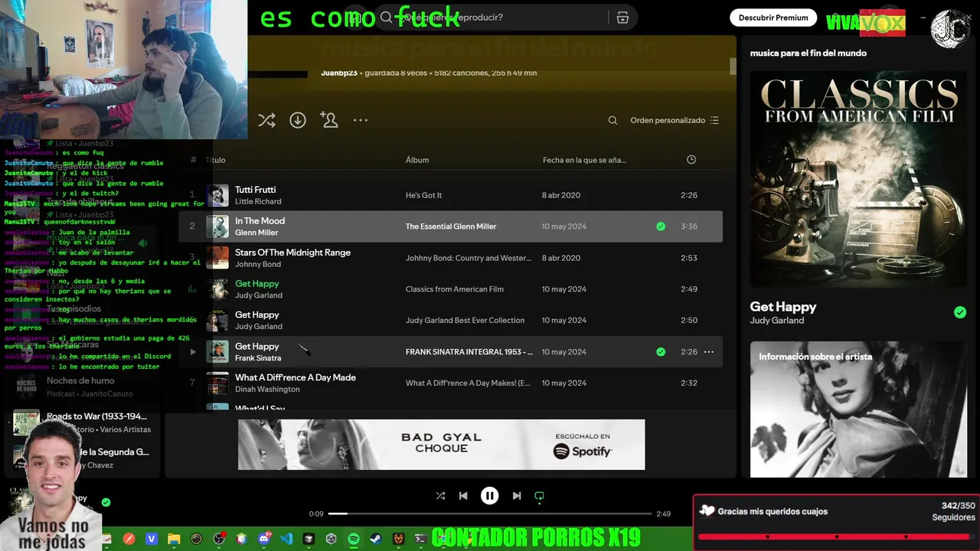Viewport: 980px width, 551px height.
Task: Open Little Richard artist link
Action: tap(258, 201)
